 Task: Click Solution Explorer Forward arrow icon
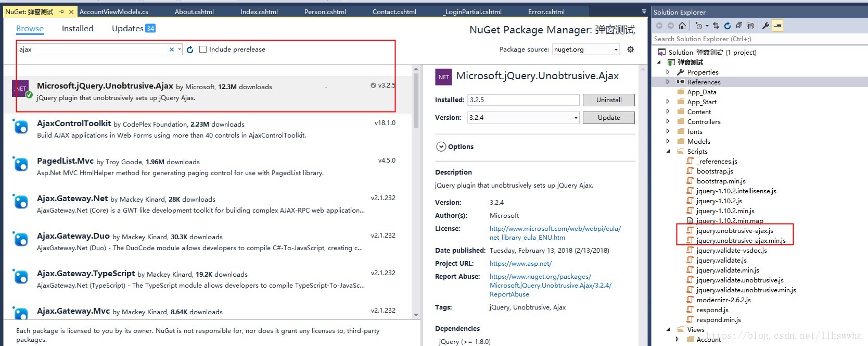(x=671, y=26)
